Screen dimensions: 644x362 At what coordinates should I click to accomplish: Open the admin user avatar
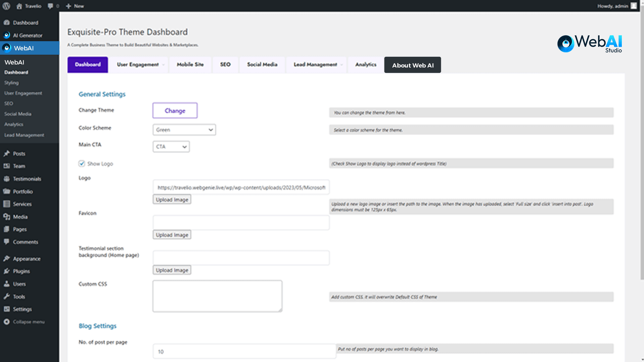(x=634, y=6)
